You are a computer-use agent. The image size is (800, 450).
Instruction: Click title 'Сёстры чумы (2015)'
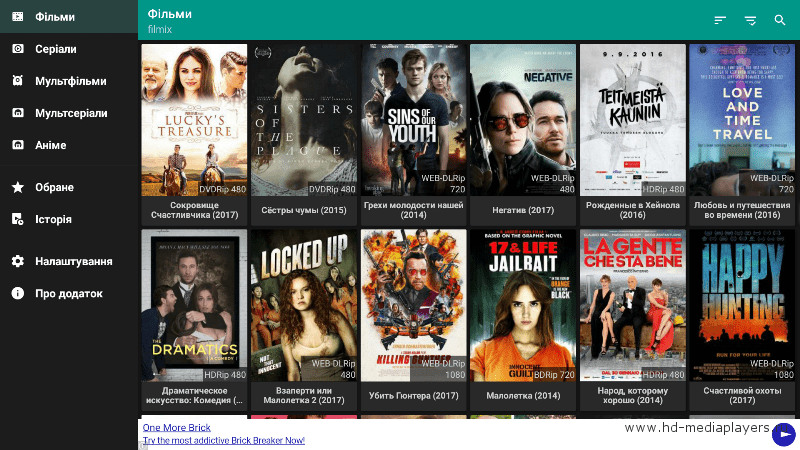click(304, 210)
